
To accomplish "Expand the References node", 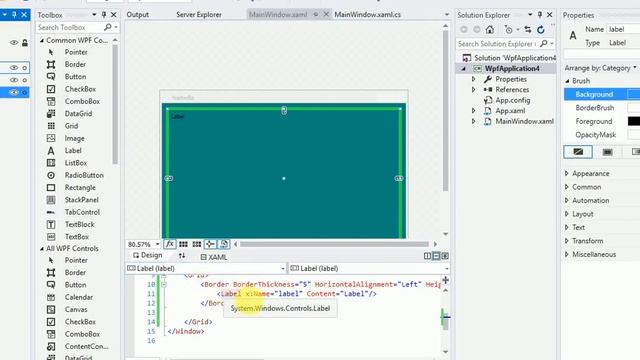I will (x=473, y=89).
